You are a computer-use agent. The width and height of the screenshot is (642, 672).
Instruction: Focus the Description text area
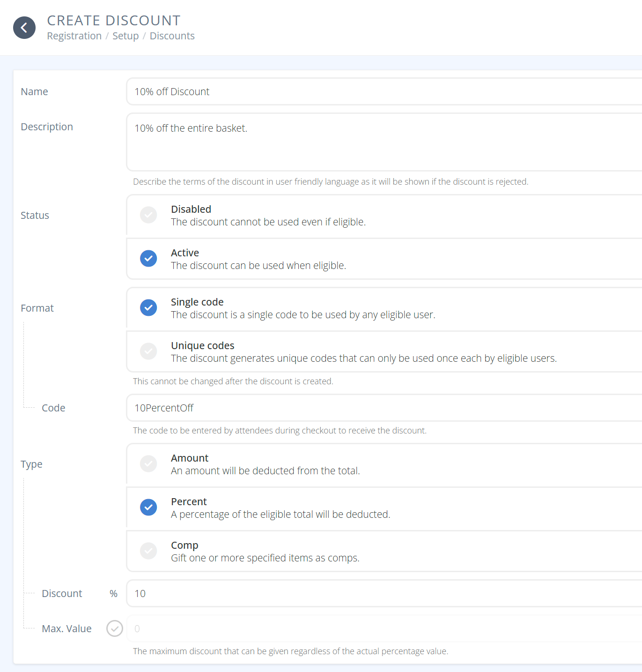[x=384, y=142]
